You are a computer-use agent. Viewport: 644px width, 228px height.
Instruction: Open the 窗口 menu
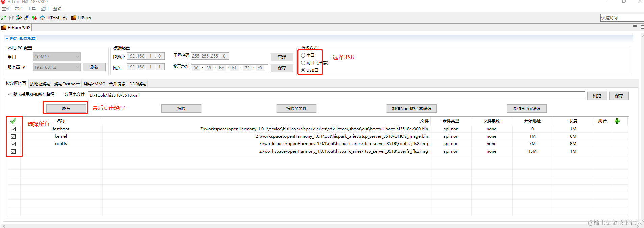coord(45,9)
